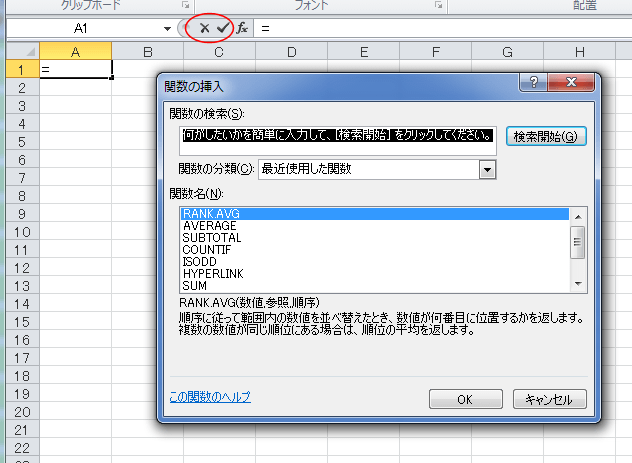The height and width of the screenshot is (463, 632).
Task: Click the function list scrollbar thumb
Action: point(578,242)
